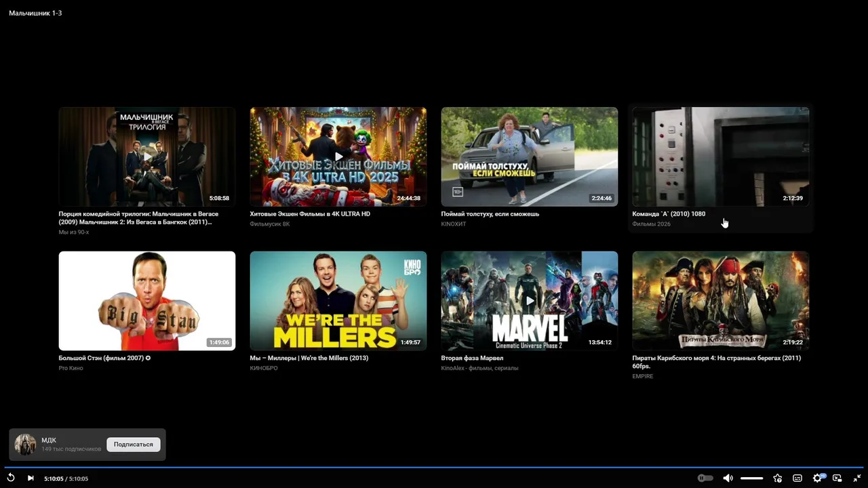Play the Мальчишник трилогия thumbnail
868x488 pixels.
(147, 157)
